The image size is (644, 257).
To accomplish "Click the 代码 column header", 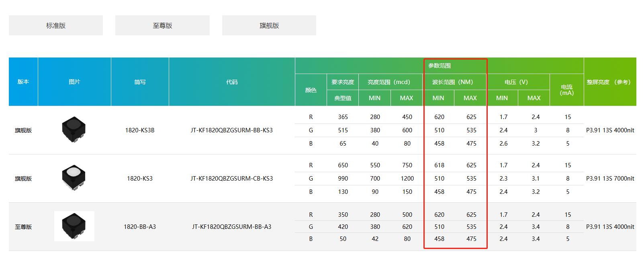I will pyautogui.click(x=232, y=82).
